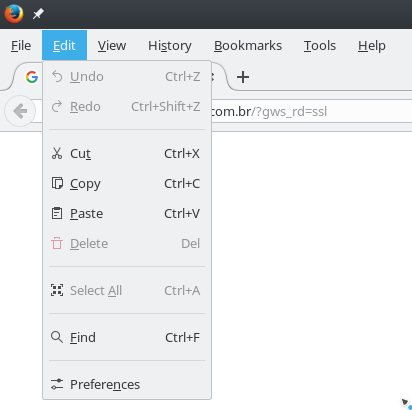Screen dimensions: 412x410
Task: Open the Bookmarks menu
Action: tap(248, 46)
